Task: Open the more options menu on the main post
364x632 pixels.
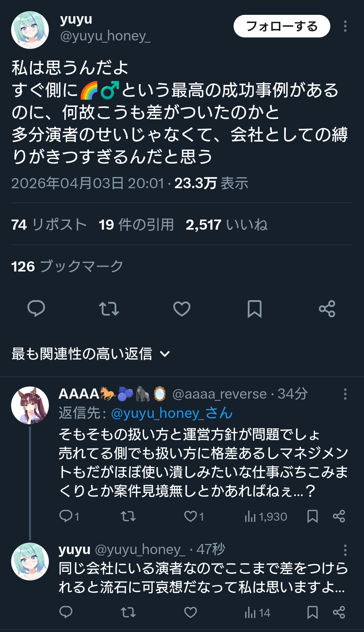Action: coord(345,26)
